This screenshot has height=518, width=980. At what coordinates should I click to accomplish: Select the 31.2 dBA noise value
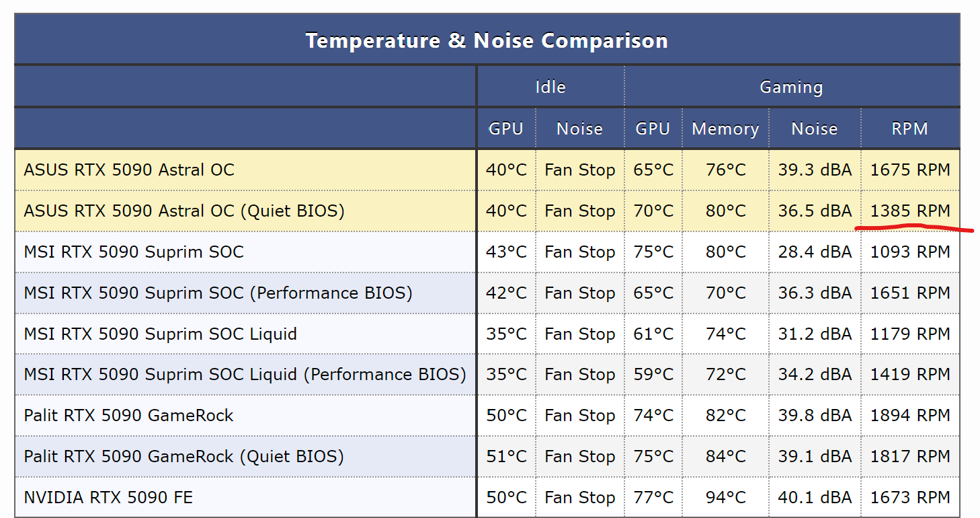pyautogui.click(x=815, y=334)
